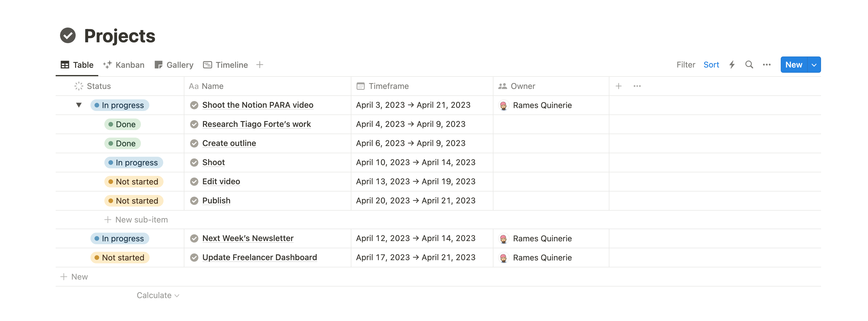Click the more options ellipsis icon
Screen dimensions: 868x321
767,64
